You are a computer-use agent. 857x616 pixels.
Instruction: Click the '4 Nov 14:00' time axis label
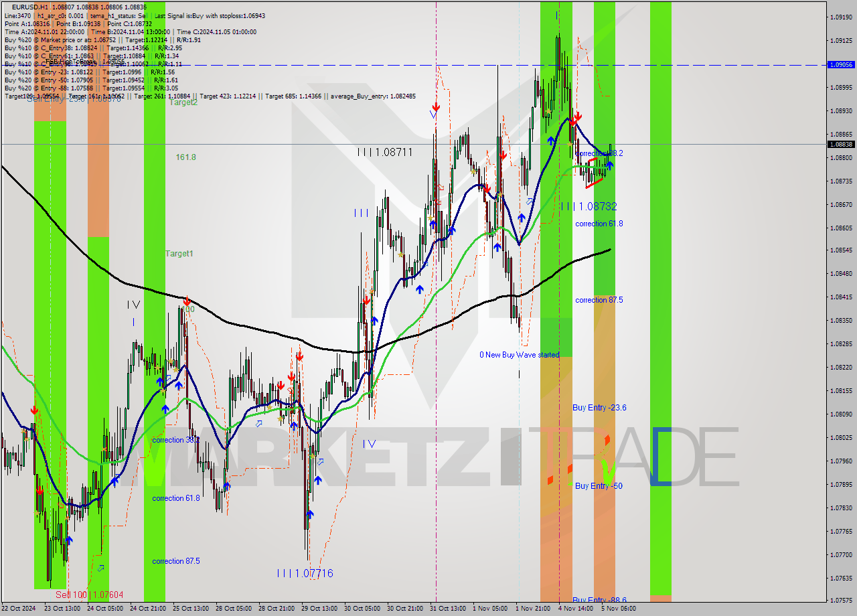(576, 609)
